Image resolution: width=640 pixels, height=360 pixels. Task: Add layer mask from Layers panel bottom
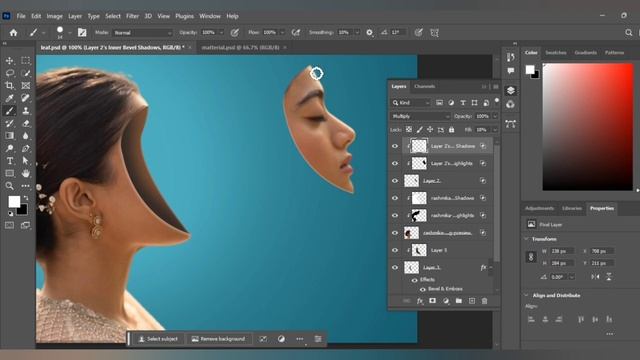(432, 301)
